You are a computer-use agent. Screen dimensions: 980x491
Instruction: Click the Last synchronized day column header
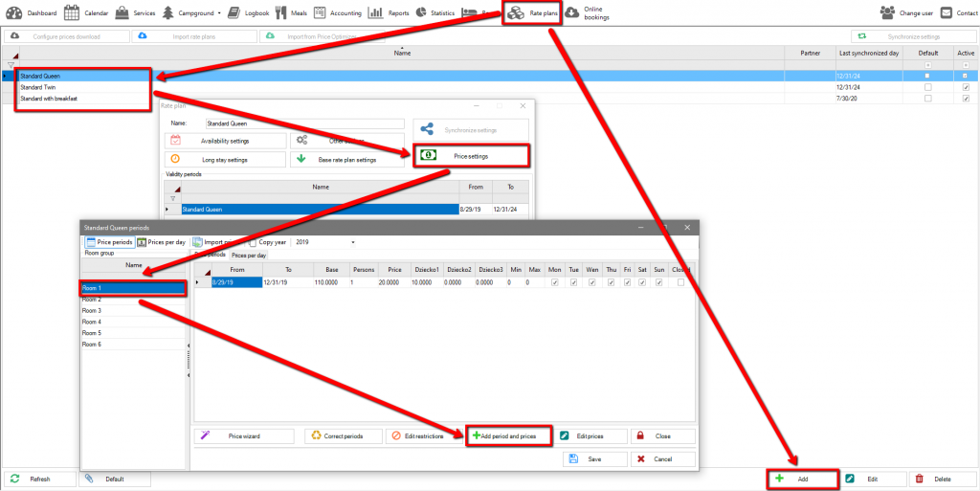pyautogui.click(x=869, y=53)
